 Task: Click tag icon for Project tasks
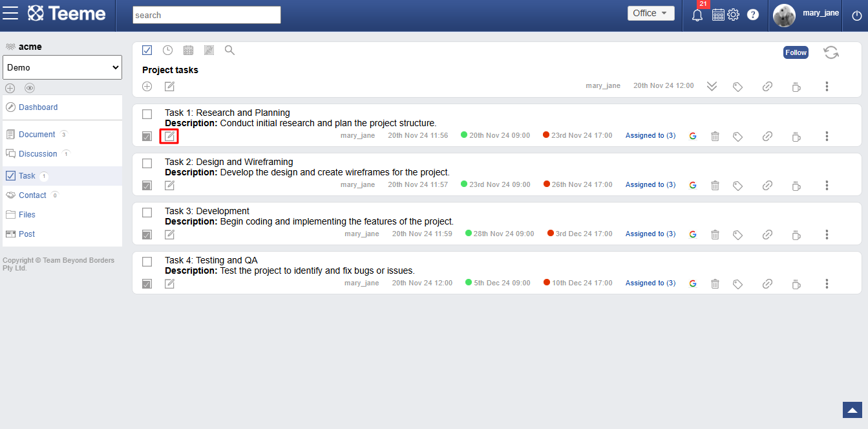tap(737, 87)
